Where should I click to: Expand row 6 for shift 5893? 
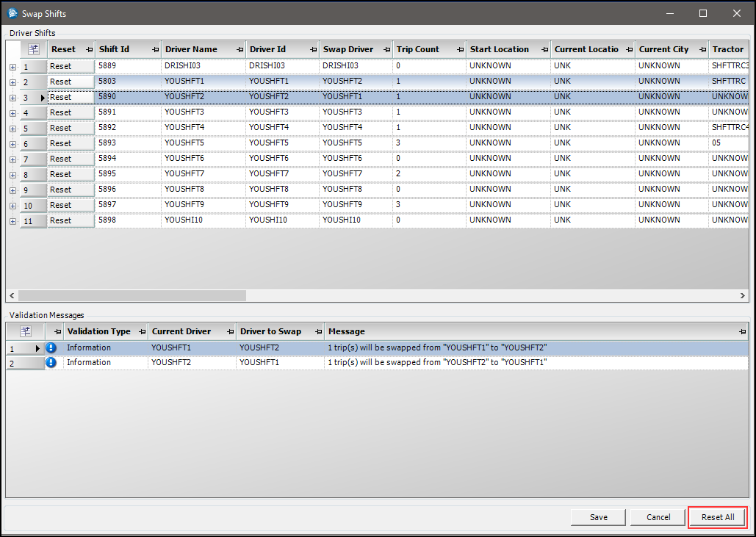(x=13, y=144)
